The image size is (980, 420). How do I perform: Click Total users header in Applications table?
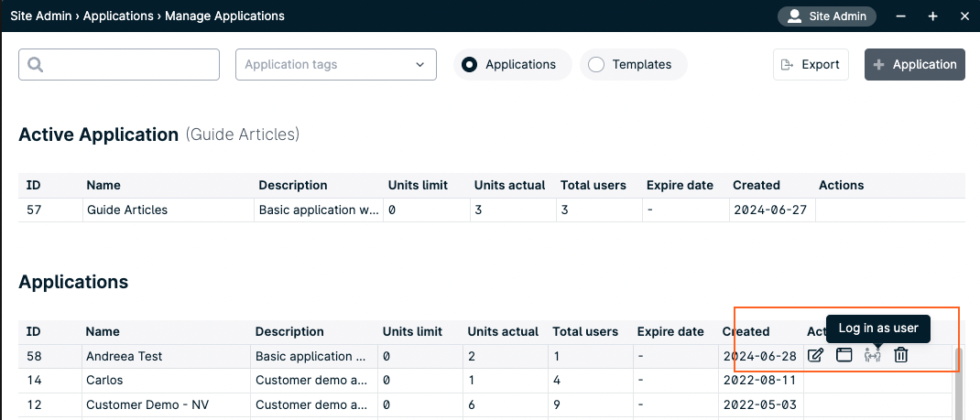coord(585,331)
